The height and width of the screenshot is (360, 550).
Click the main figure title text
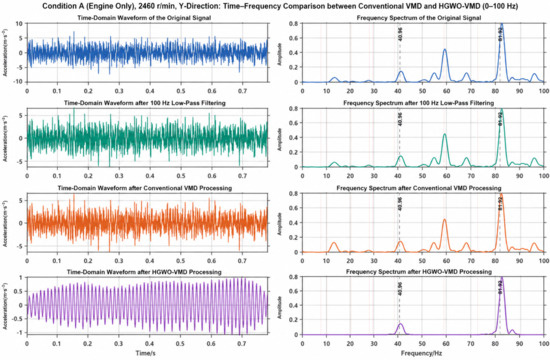[280, 6]
